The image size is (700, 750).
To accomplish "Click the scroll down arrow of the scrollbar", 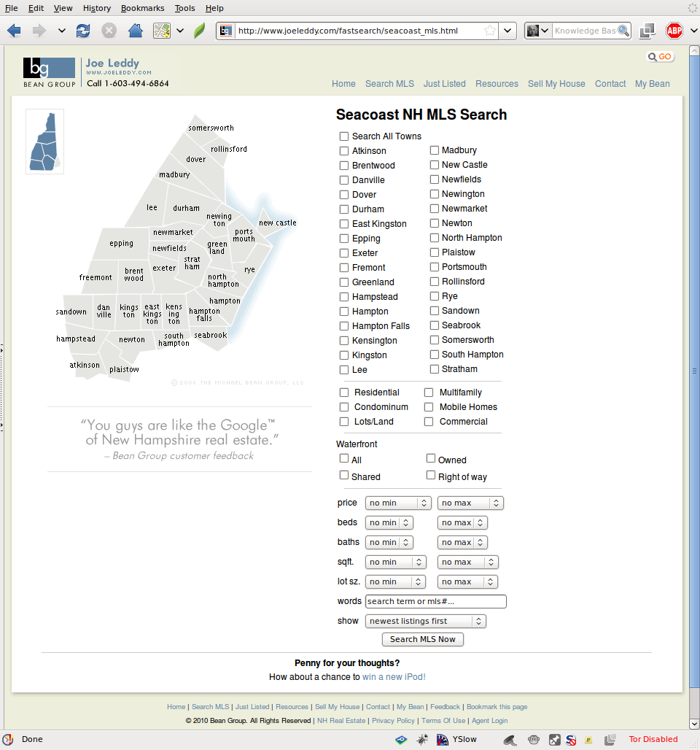I will tap(694, 724).
